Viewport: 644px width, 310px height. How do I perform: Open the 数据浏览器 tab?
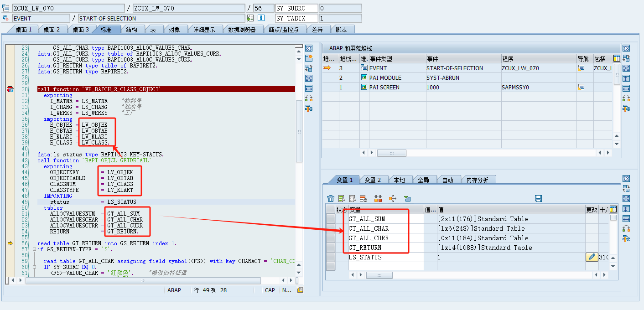pos(242,28)
